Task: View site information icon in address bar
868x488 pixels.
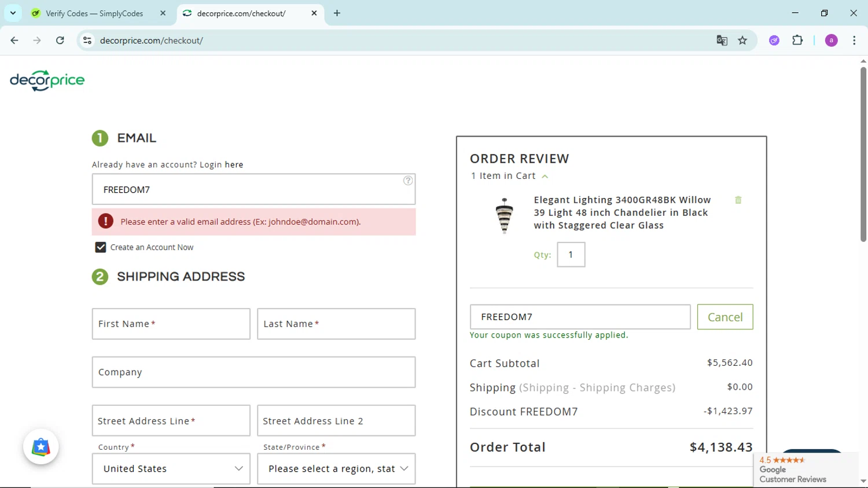Action: click(x=87, y=41)
